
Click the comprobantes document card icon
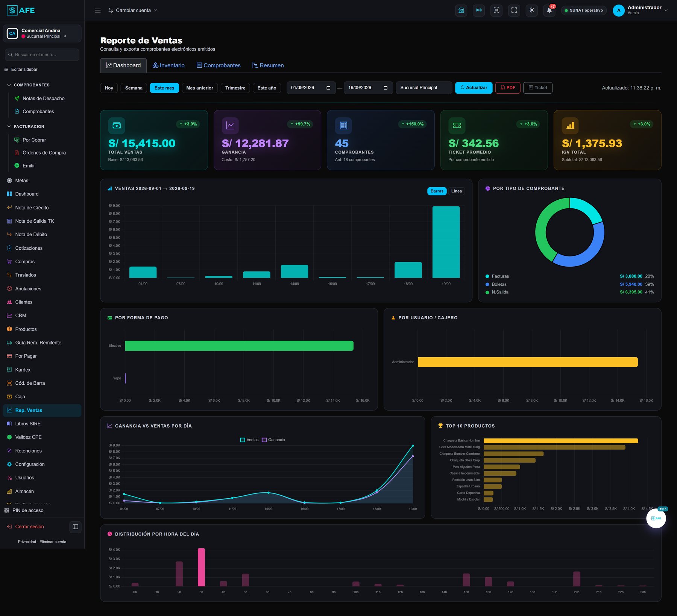(343, 126)
